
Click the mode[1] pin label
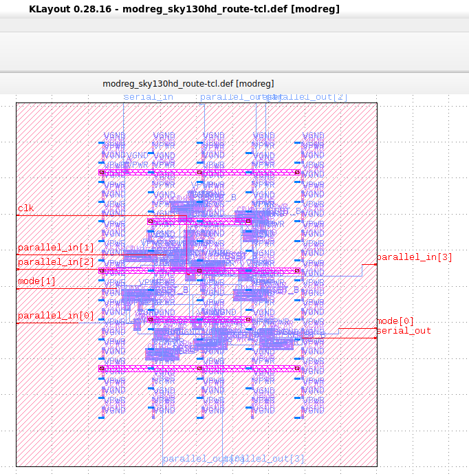point(36,281)
